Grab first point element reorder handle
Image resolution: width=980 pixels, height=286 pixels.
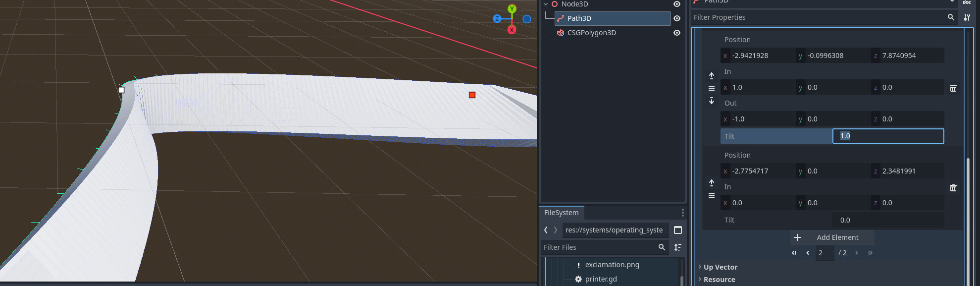(712, 88)
